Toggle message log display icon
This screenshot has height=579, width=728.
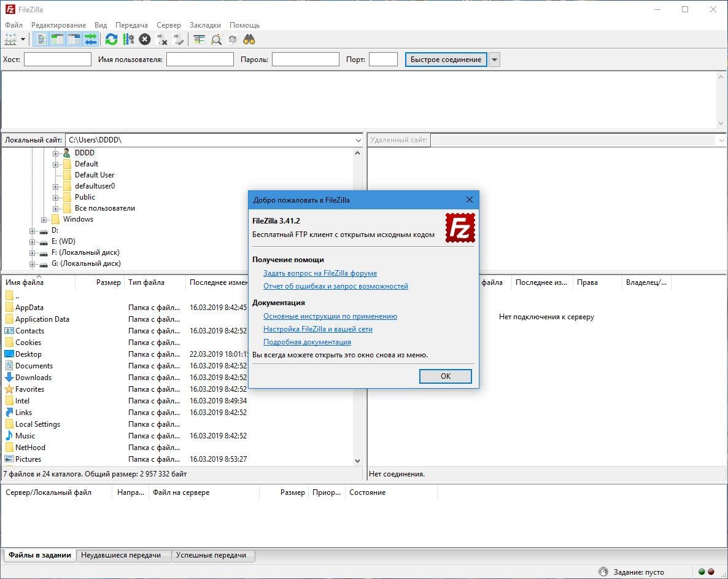click(x=41, y=39)
